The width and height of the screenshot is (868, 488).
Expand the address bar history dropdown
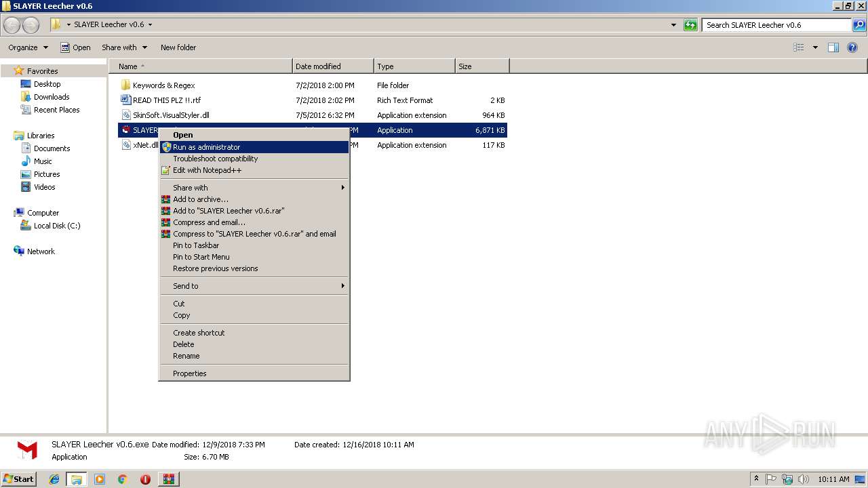pos(673,25)
